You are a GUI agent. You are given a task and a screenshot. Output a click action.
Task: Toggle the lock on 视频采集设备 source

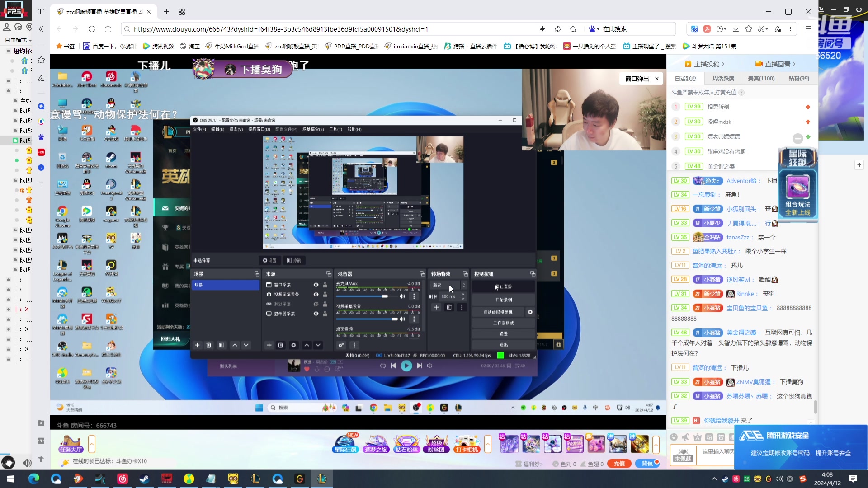point(325,295)
